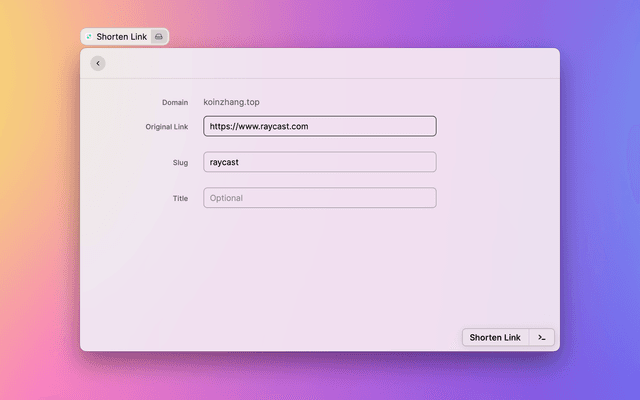Click the gradient desktop background outside window
Image resolution: width=640 pixels, height=400 pixels.
(x=600, y=200)
